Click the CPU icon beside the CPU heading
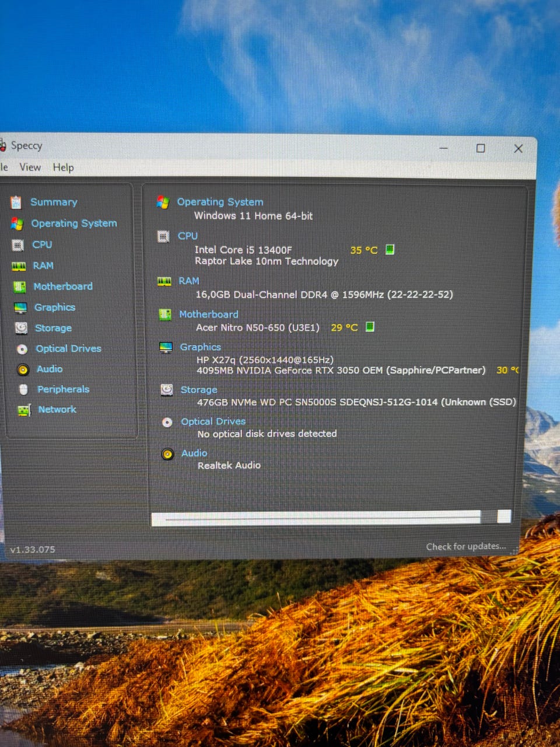This screenshot has width=560, height=747. 163,236
